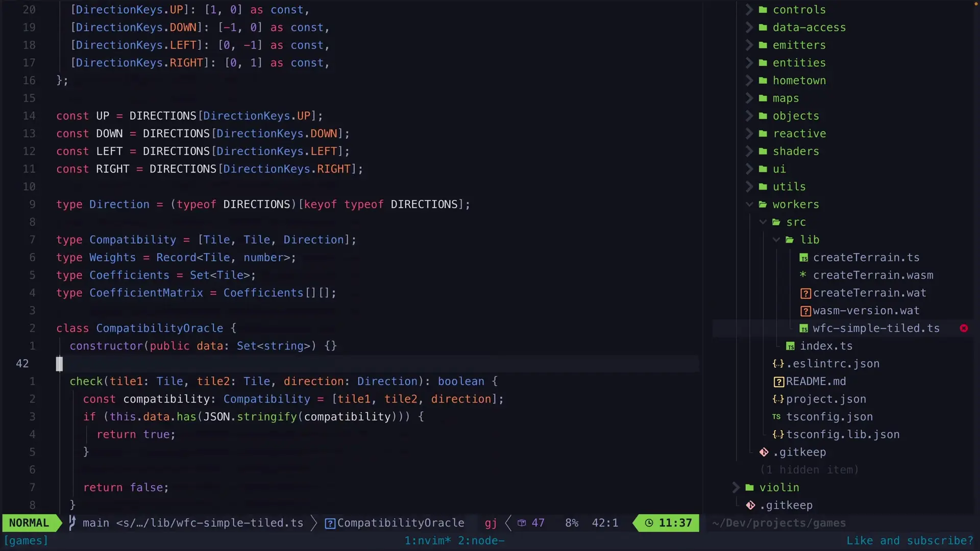Click the violin folder icon

[749, 487]
